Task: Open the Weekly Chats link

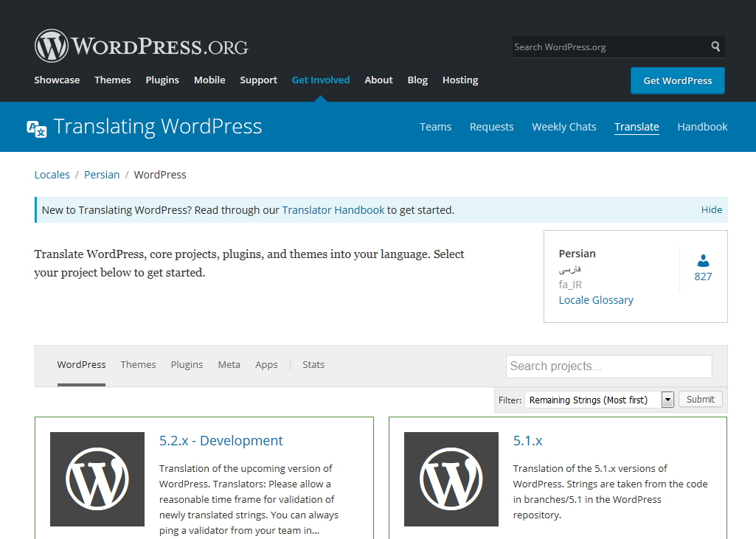Action: 564,127
